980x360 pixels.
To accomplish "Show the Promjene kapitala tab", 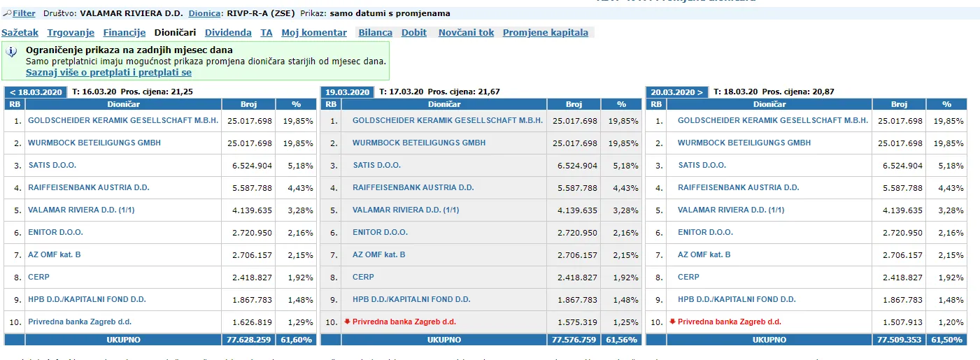I will pos(546,32).
